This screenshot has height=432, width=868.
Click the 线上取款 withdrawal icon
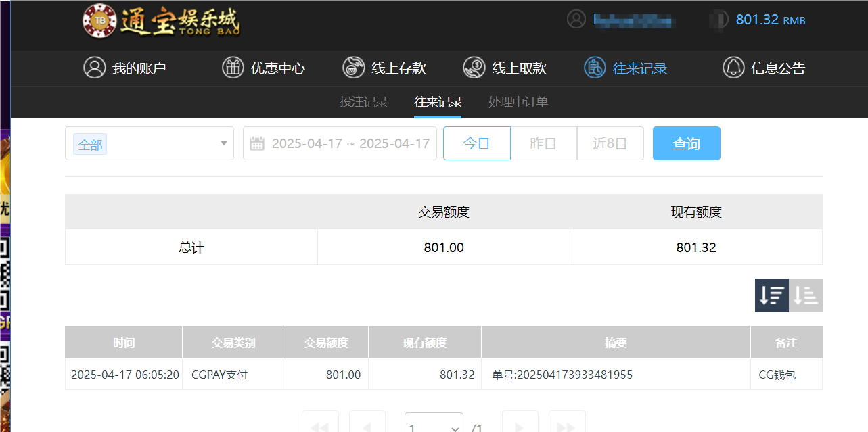pos(474,68)
